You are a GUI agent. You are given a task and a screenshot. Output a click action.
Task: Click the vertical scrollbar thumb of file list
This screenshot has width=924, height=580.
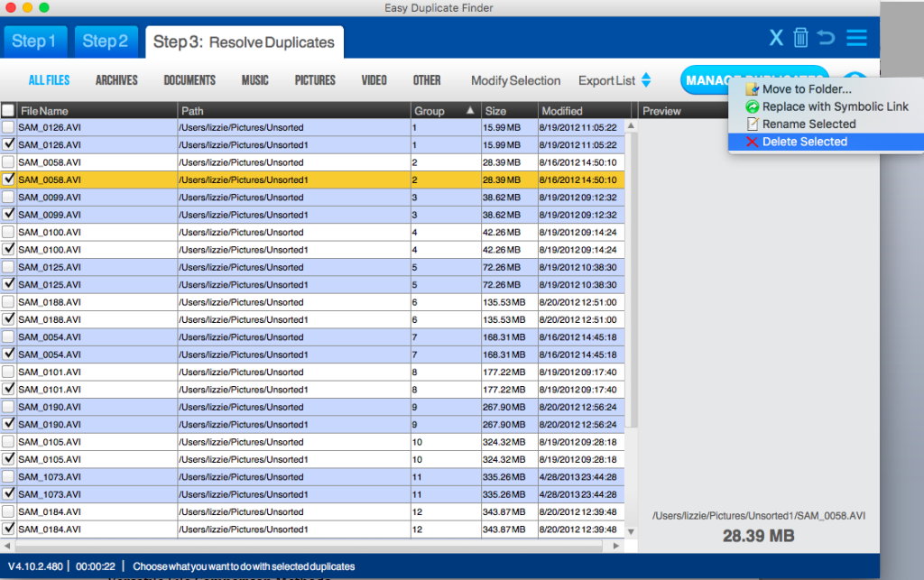point(631,281)
